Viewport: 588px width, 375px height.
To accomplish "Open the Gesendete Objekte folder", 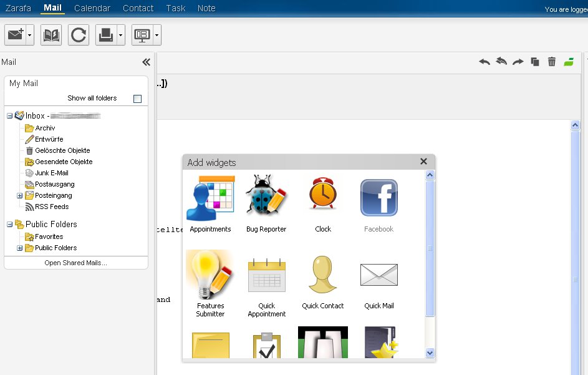I will tap(64, 162).
